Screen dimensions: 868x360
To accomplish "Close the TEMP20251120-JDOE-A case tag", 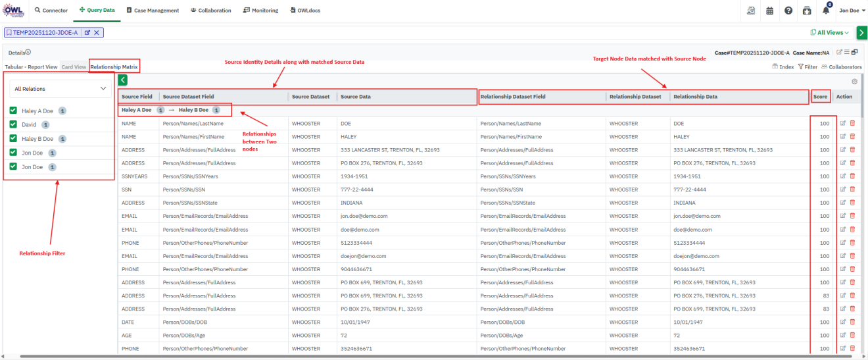I will click(x=96, y=32).
